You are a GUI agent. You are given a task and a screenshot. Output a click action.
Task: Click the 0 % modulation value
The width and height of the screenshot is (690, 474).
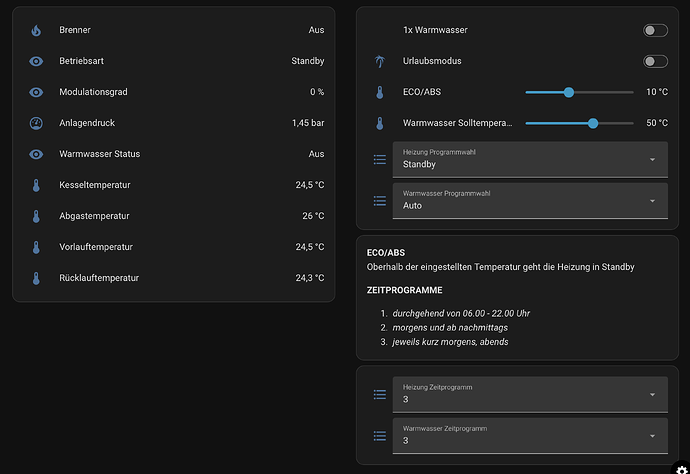(317, 92)
